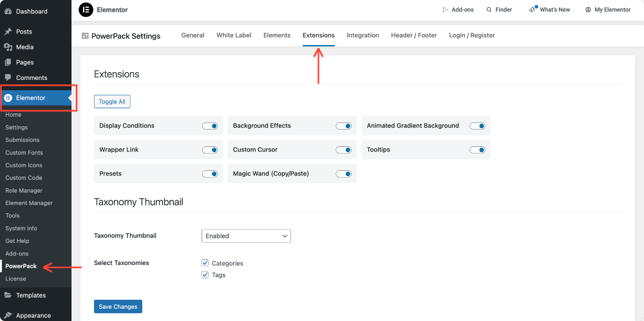Click the Elementor title text in header
This screenshot has width=644, height=321.
click(112, 10)
